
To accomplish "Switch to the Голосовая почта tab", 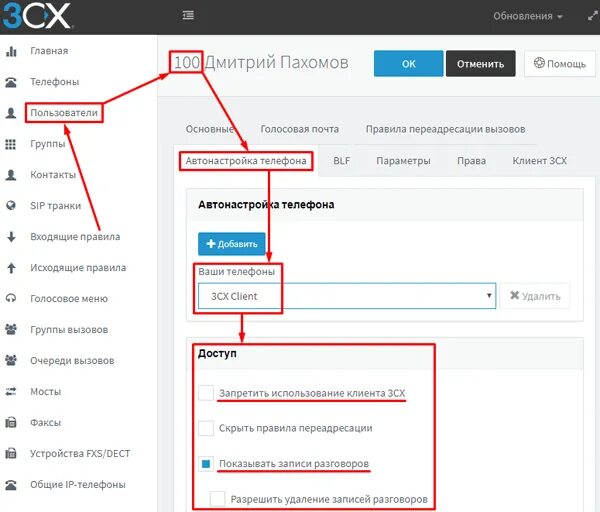I will point(300,129).
